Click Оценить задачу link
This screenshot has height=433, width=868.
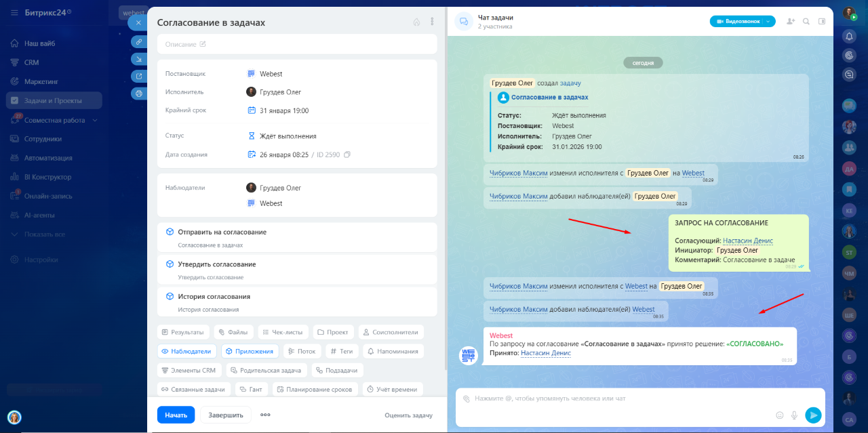coord(408,415)
